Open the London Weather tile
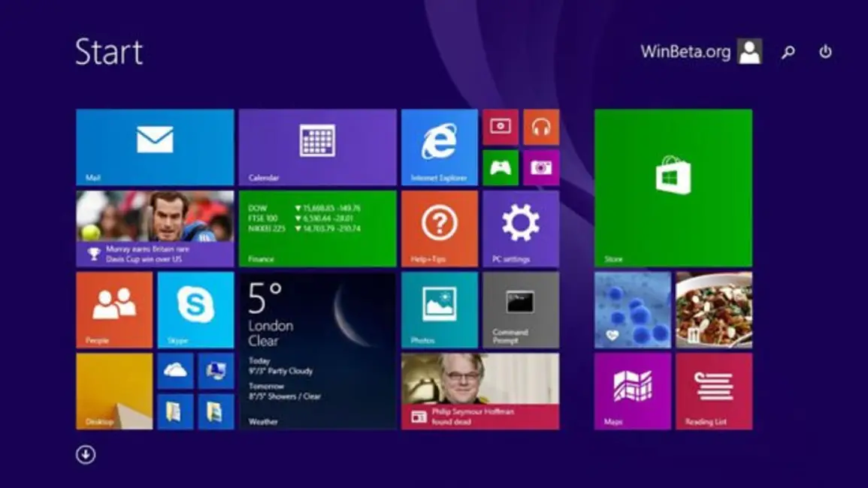This screenshot has height=488, width=868. tap(318, 351)
